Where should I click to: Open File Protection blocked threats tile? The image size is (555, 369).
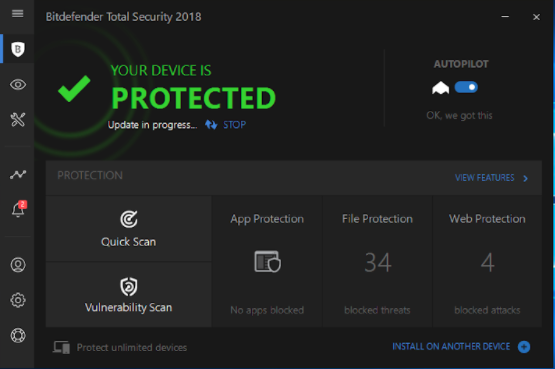tap(377, 261)
